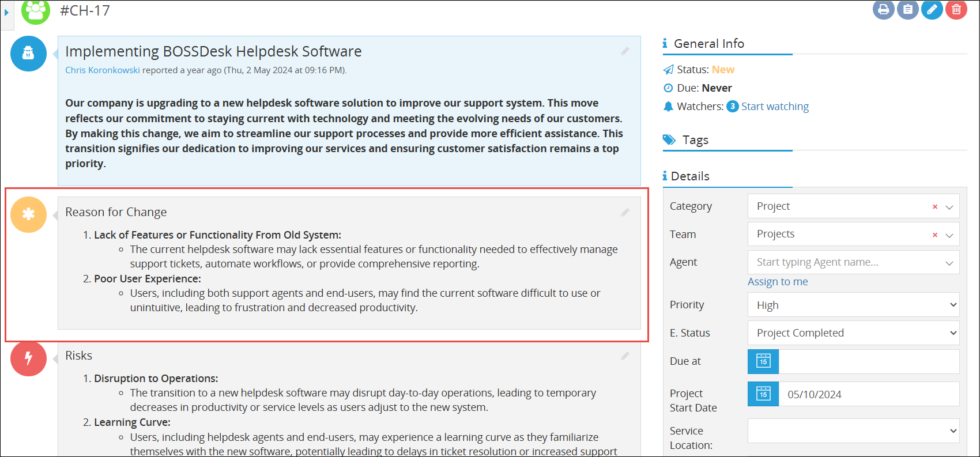Click 'Disruption to Operations' item
This screenshot has height=457, width=980.
point(156,379)
